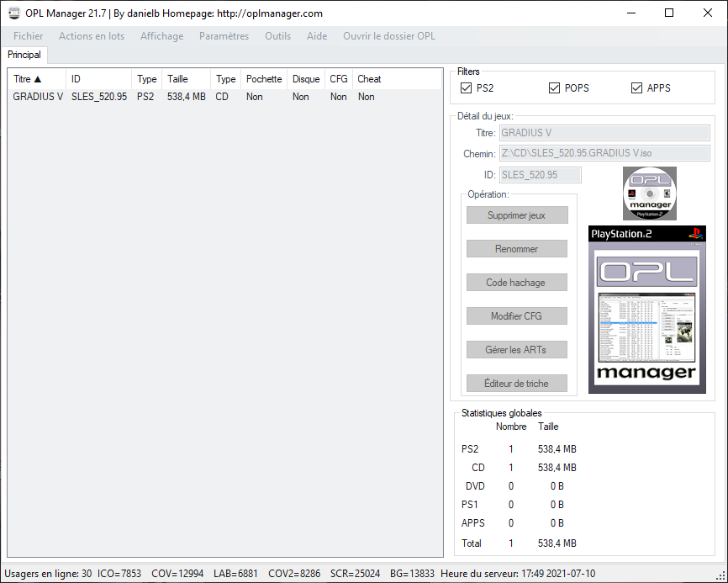Click the OPL disc art thumbnail
728x583 pixels.
click(x=650, y=193)
